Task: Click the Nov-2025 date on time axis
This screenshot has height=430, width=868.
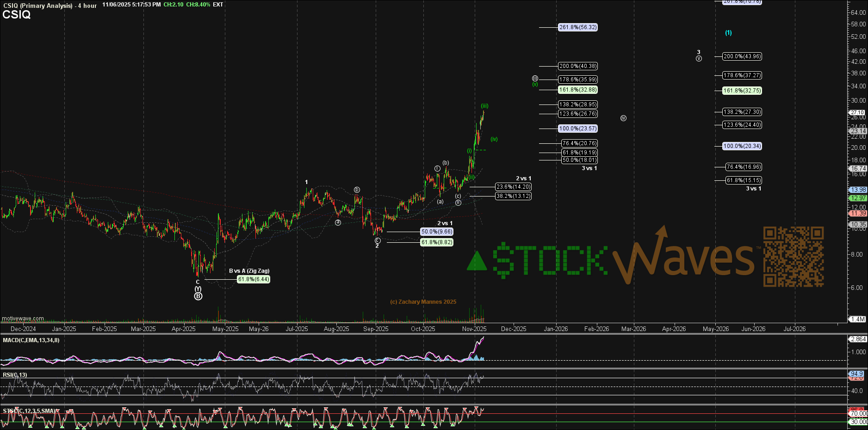Action: (474, 329)
